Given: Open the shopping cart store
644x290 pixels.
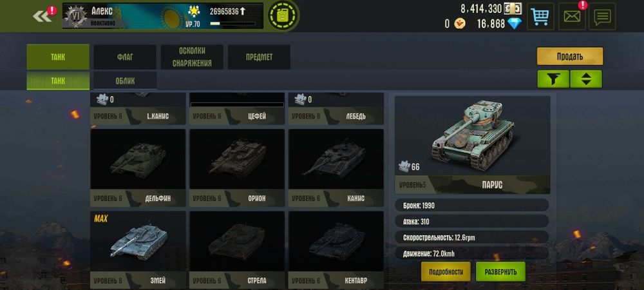Looking at the screenshot, I should (540, 16).
